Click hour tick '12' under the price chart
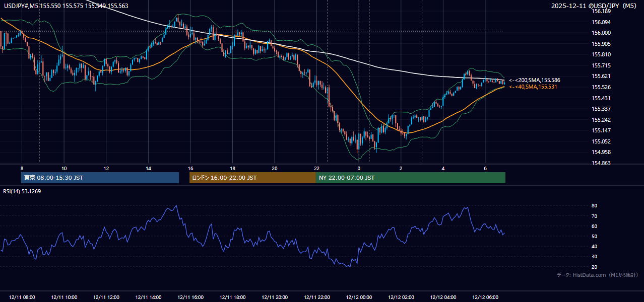 106,168
